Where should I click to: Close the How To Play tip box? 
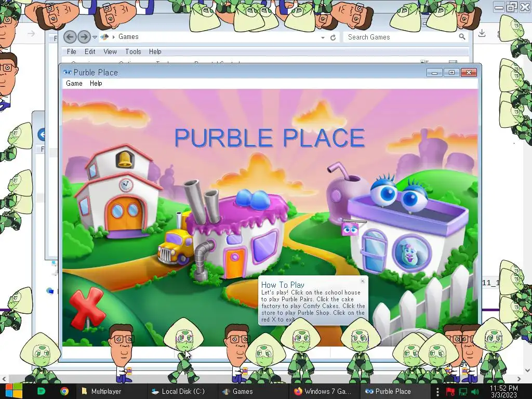(x=363, y=281)
